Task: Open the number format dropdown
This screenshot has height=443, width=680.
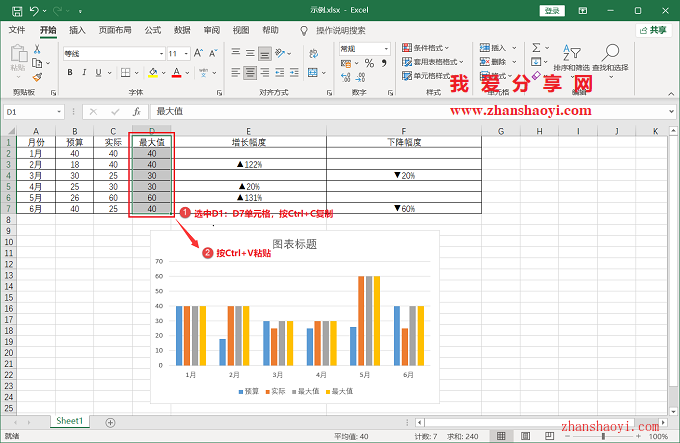Action: pyautogui.click(x=386, y=49)
